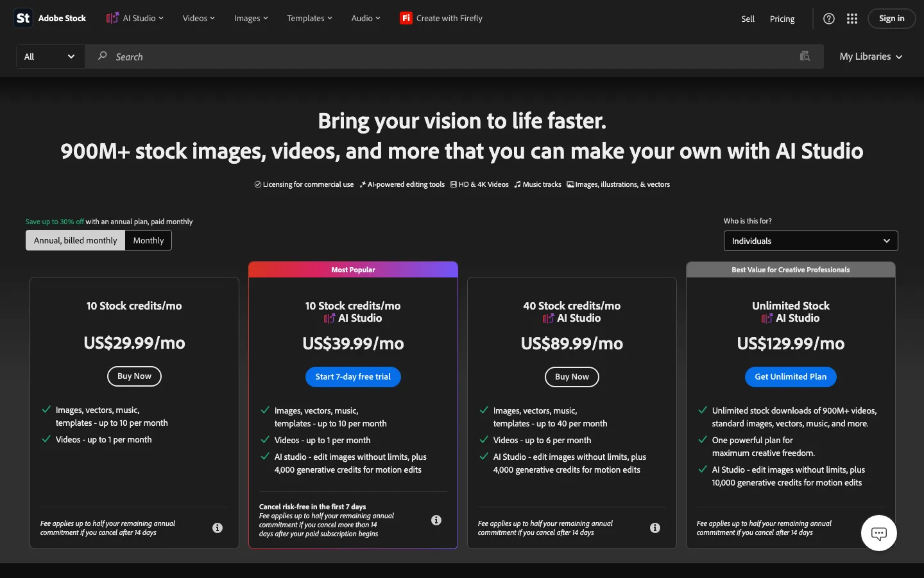Click Get Unlimited Plan button
The width and height of the screenshot is (924, 578).
[x=791, y=377]
